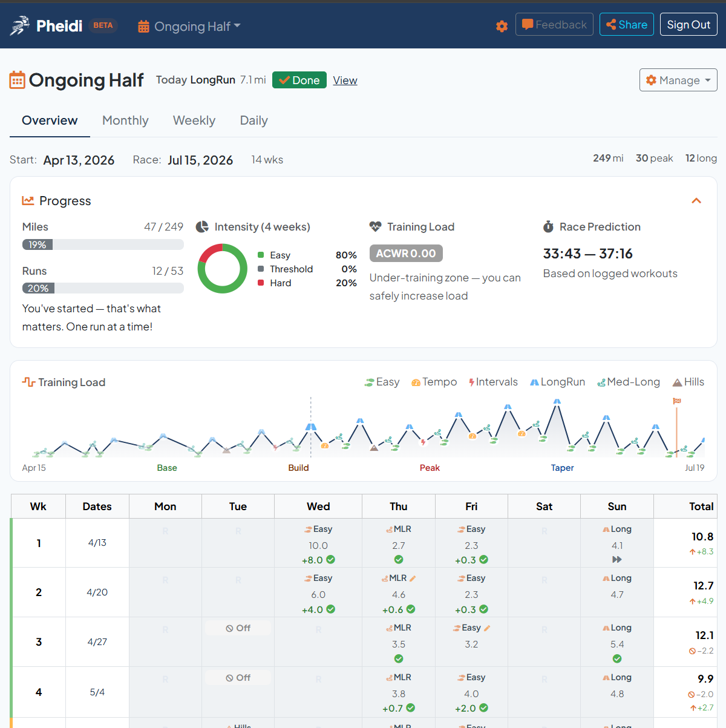
Task: Switch to the Weekly tab
Action: coord(194,120)
